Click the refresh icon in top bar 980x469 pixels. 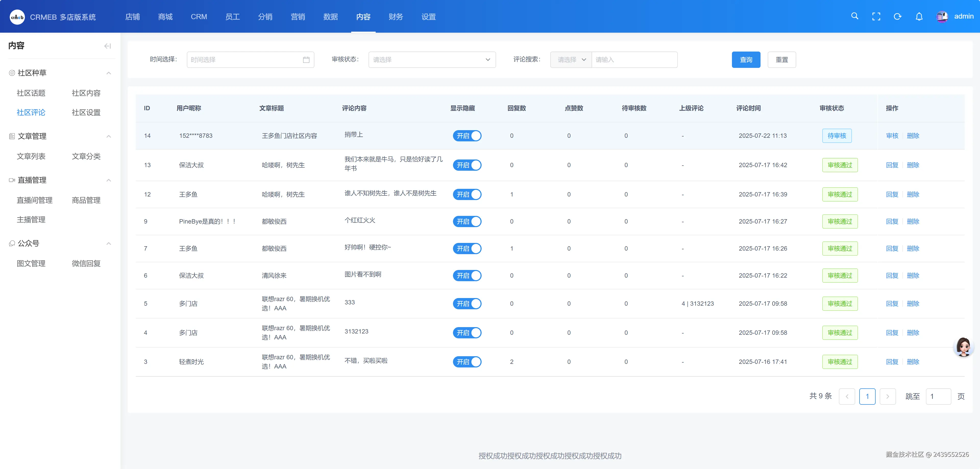click(897, 16)
